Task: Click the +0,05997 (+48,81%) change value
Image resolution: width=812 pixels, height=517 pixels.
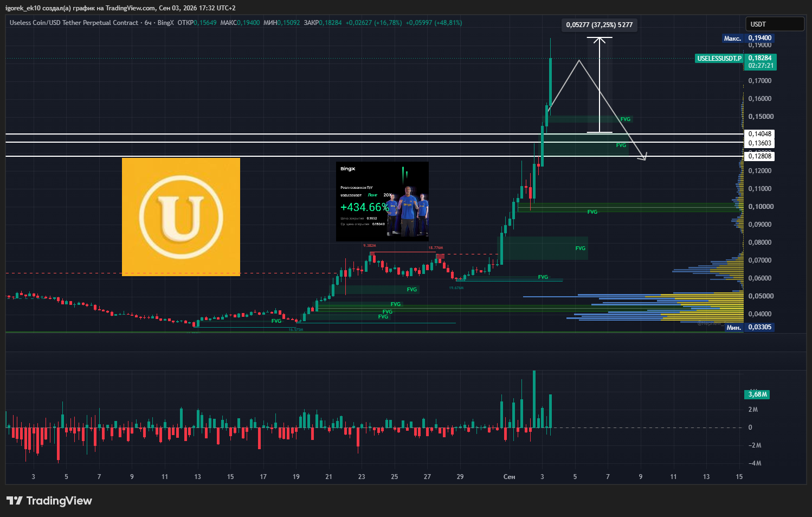Action: click(x=434, y=23)
